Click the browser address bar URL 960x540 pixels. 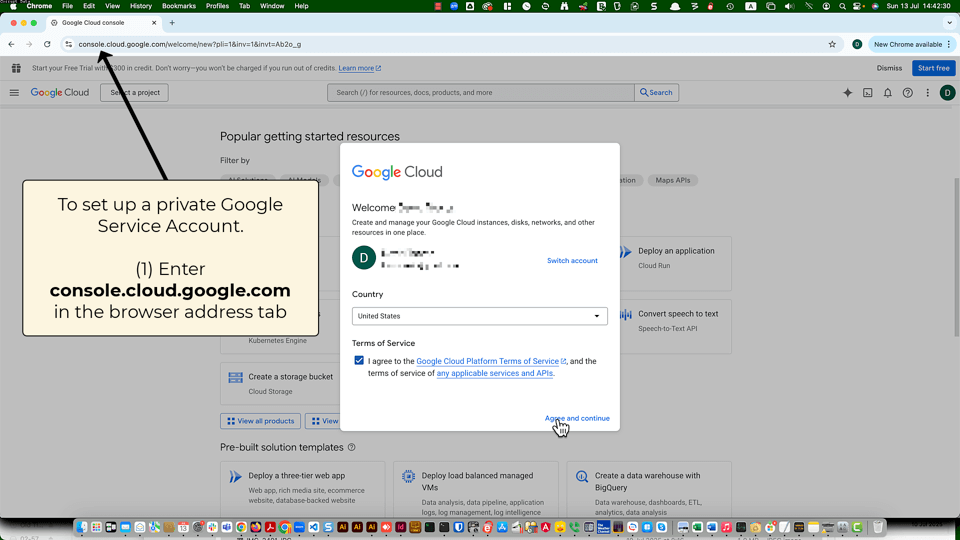coord(190,44)
